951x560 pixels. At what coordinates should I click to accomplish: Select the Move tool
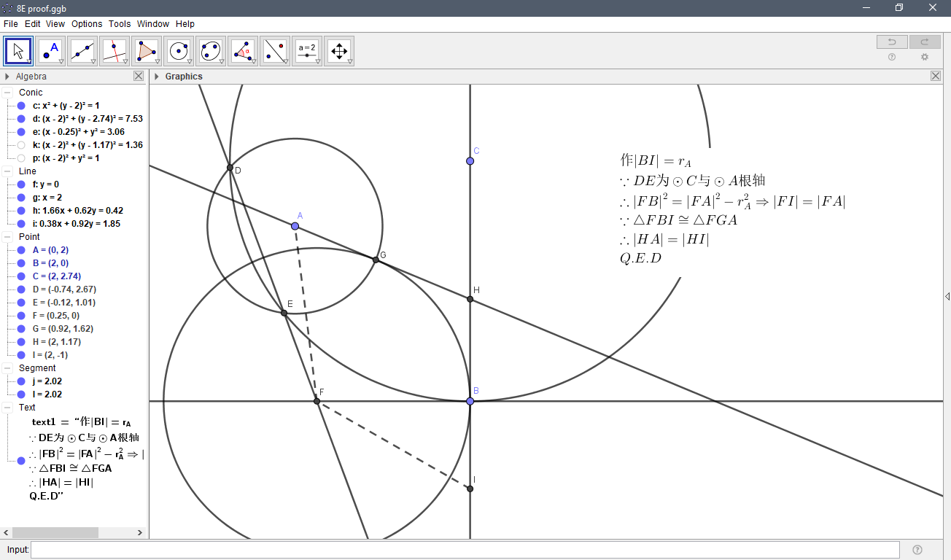coord(18,50)
